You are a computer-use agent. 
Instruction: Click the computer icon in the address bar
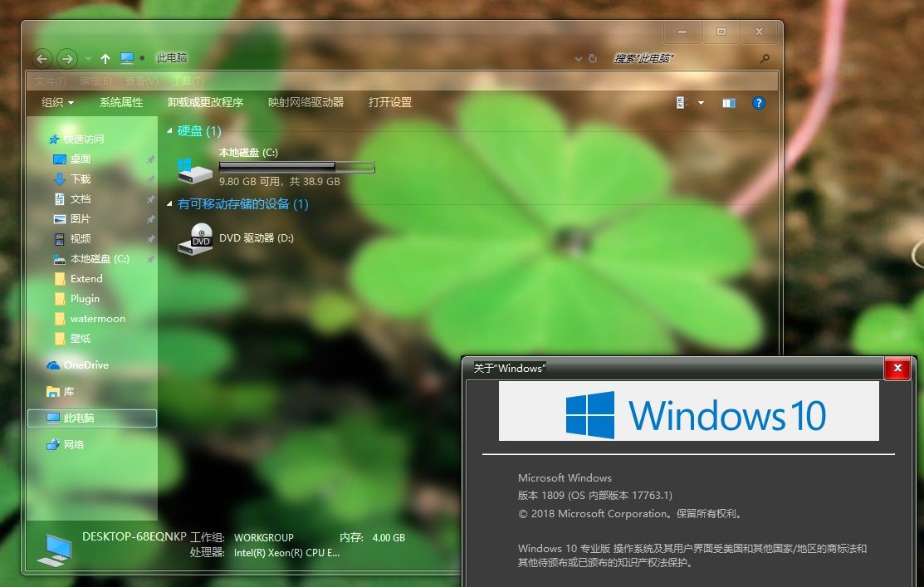(127, 58)
